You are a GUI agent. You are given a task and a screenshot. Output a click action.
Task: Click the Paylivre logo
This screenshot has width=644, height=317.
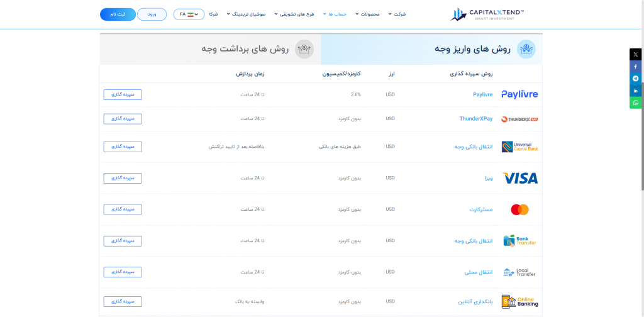point(519,94)
